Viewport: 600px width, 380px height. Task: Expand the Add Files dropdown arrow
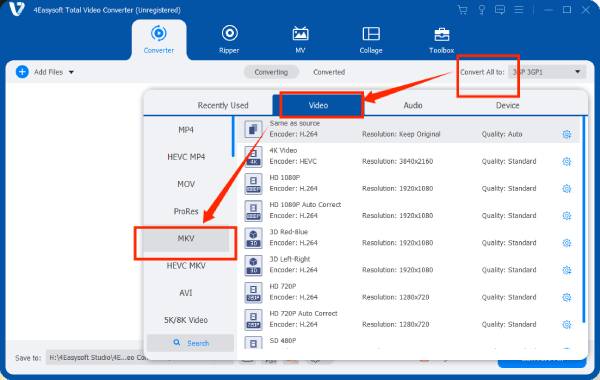(x=71, y=72)
